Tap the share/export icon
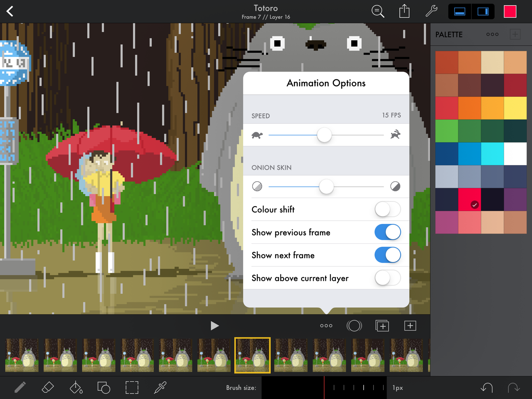 point(405,11)
